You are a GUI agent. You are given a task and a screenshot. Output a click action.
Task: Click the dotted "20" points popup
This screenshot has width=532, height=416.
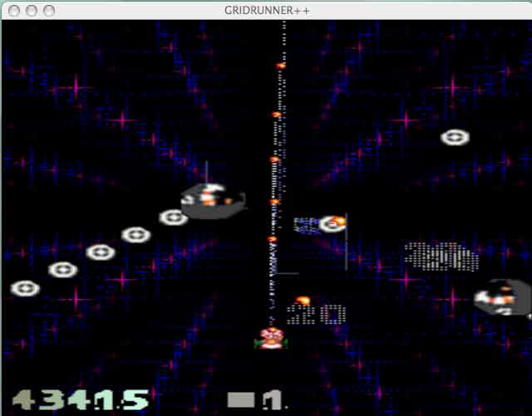pyautogui.click(x=316, y=315)
